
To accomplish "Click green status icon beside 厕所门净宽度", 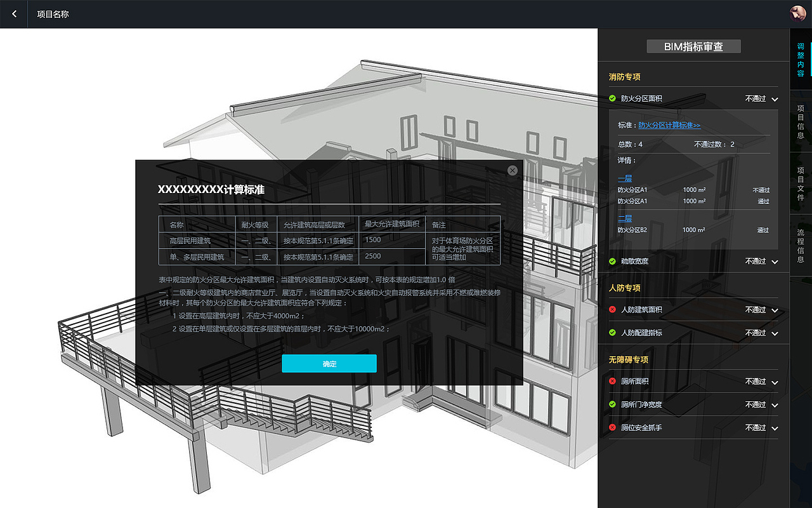I will pyautogui.click(x=612, y=404).
